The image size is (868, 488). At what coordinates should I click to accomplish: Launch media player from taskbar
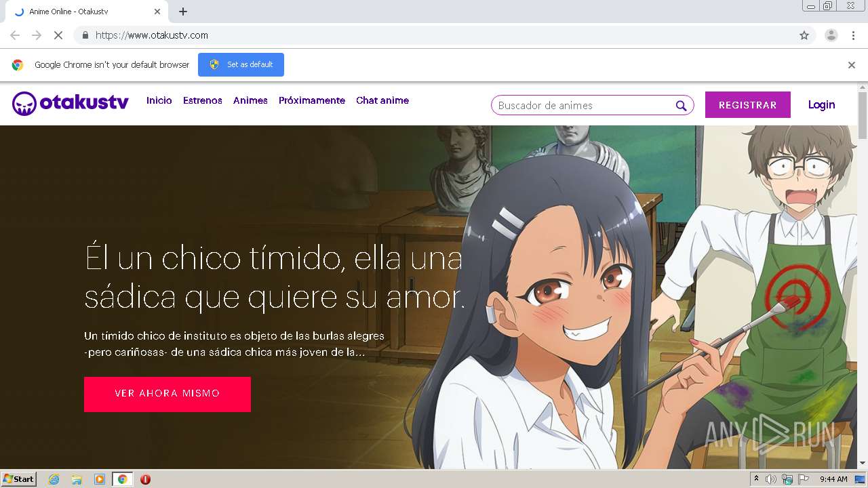(x=100, y=479)
